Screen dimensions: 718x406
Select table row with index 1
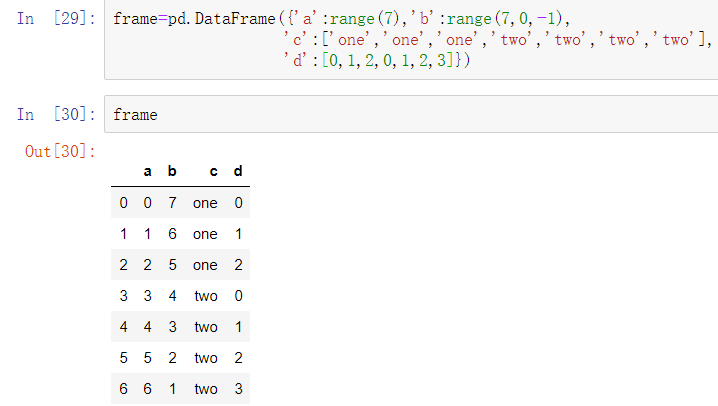[180, 234]
